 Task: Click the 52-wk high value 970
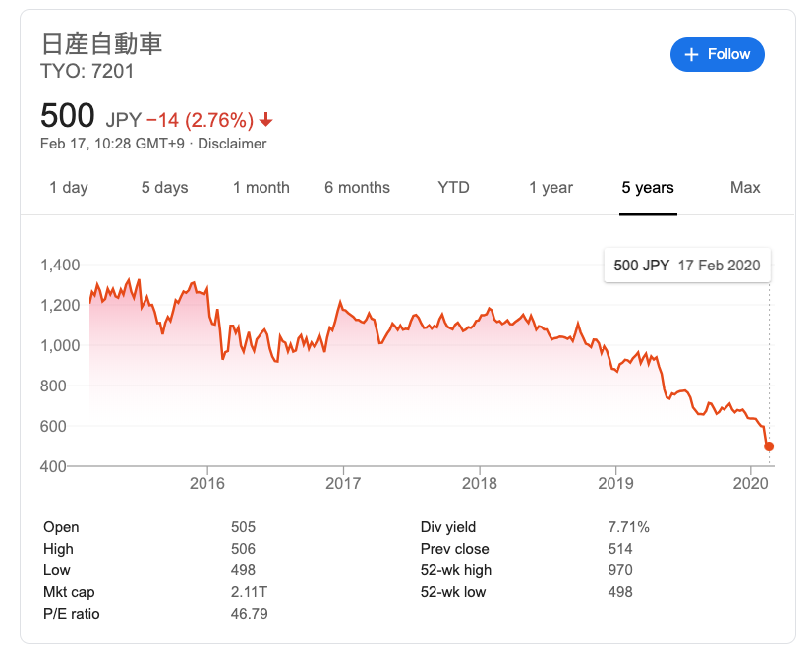620,570
